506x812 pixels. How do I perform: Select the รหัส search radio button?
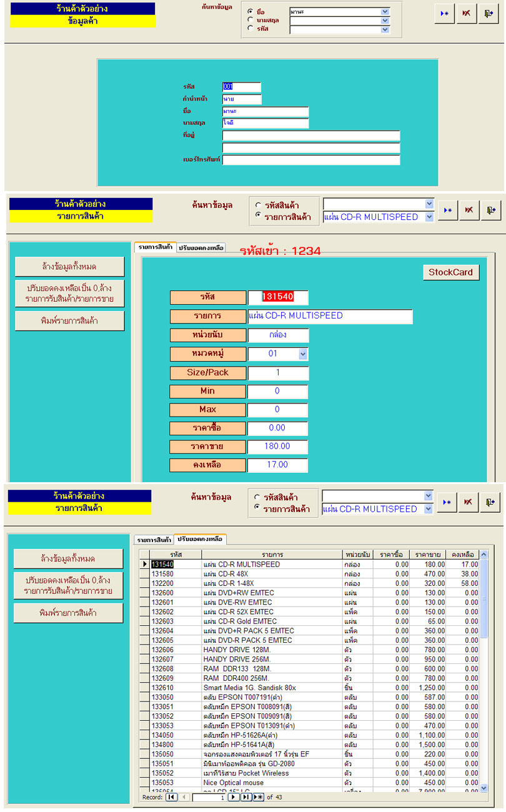(x=251, y=28)
